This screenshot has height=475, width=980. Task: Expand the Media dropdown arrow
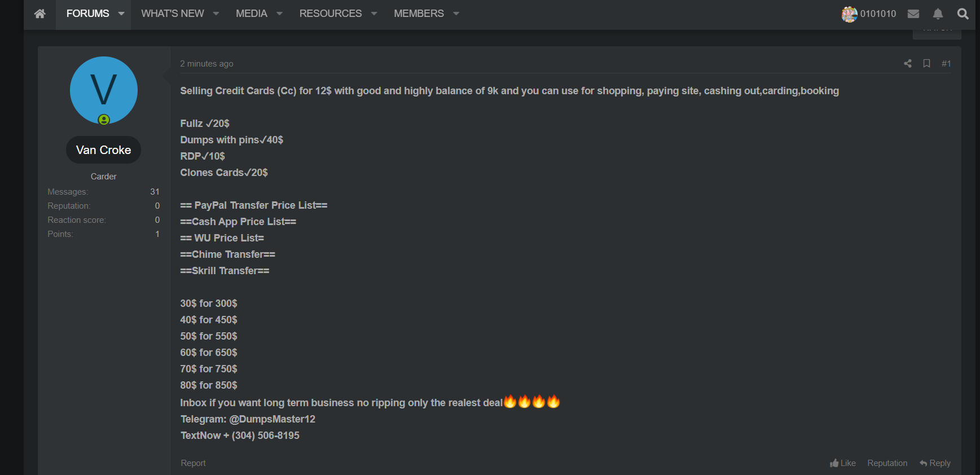click(x=279, y=14)
